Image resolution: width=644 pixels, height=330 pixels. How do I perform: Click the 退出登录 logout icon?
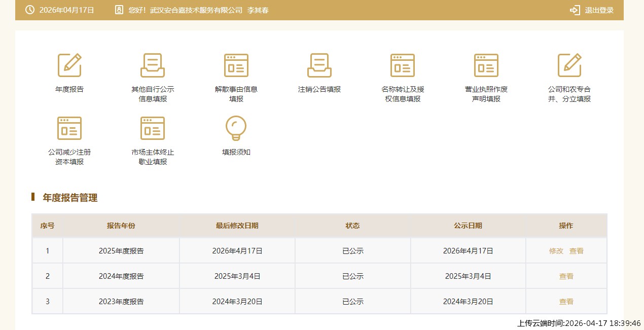pyautogui.click(x=575, y=10)
